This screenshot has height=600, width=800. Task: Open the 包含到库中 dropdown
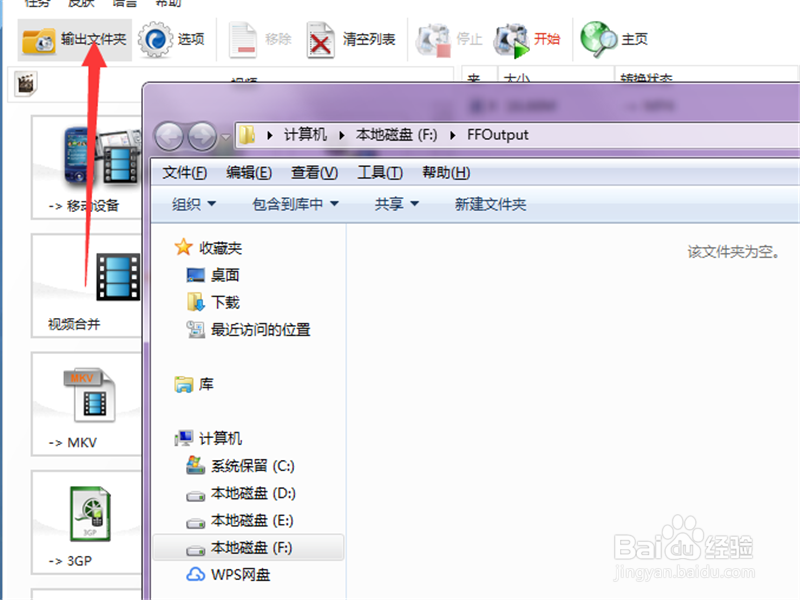pos(295,204)
